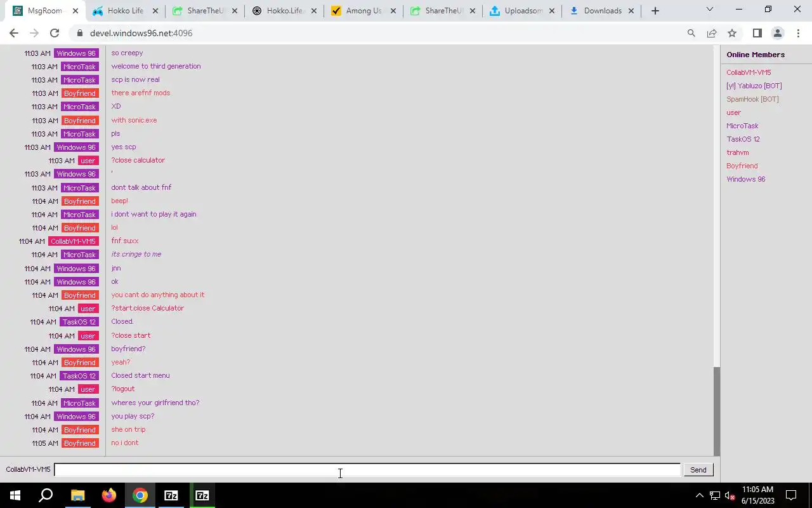Select user in Online Members list
This screenshot has width=812, height=508.
733,112
